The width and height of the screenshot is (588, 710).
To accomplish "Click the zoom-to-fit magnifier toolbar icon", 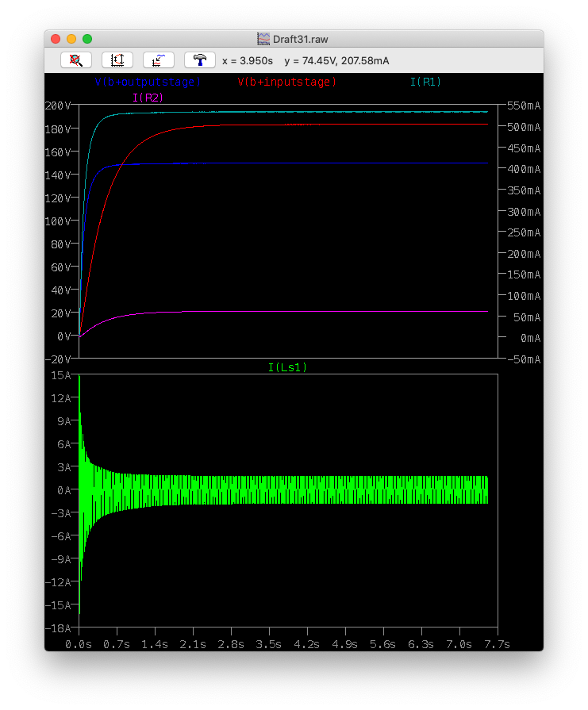I will click(76, 60).
